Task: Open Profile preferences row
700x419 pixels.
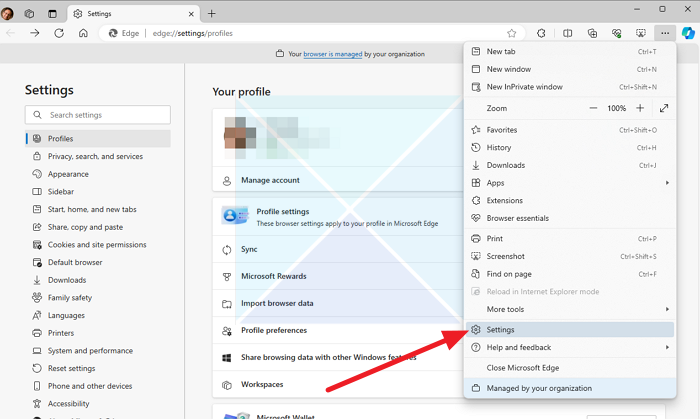Action: 338,331
